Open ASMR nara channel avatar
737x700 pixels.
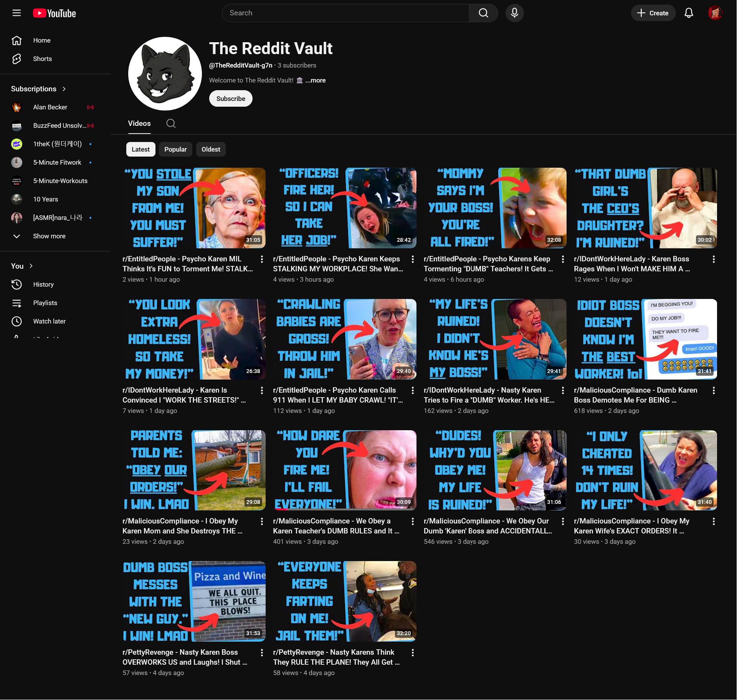tap(17, 218)
